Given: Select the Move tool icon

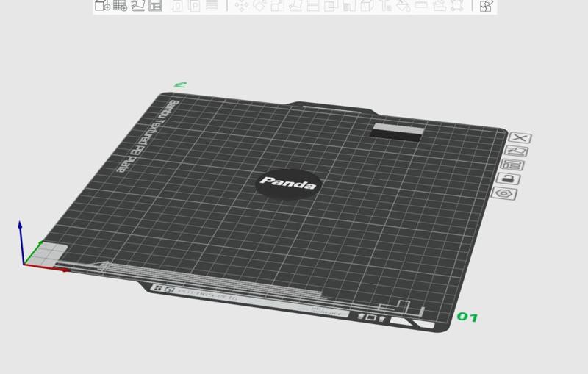Looking at the screenshot, I should click(242, 6).
